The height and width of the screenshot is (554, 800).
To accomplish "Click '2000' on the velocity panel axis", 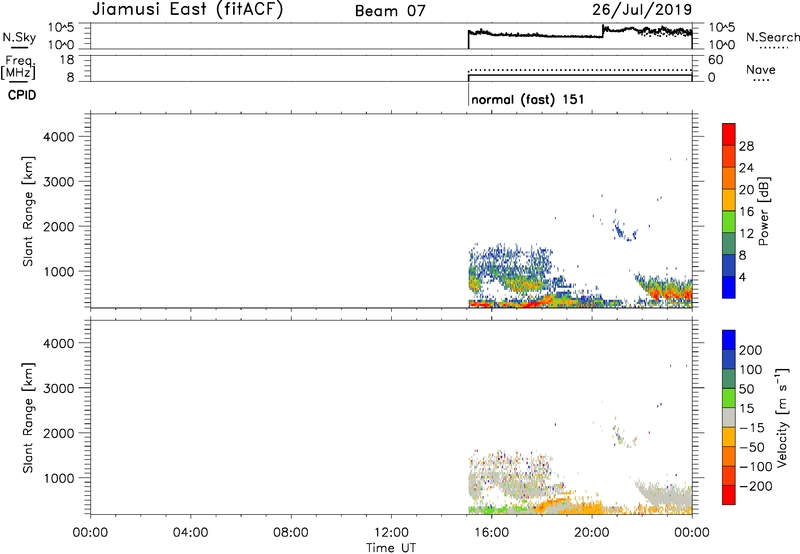I will 59,433.
